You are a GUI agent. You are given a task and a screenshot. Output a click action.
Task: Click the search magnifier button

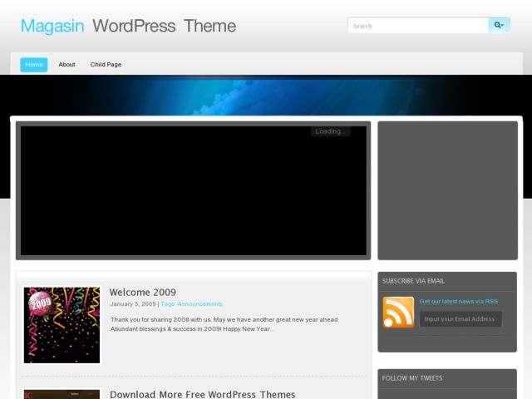(x=499, y=26)
